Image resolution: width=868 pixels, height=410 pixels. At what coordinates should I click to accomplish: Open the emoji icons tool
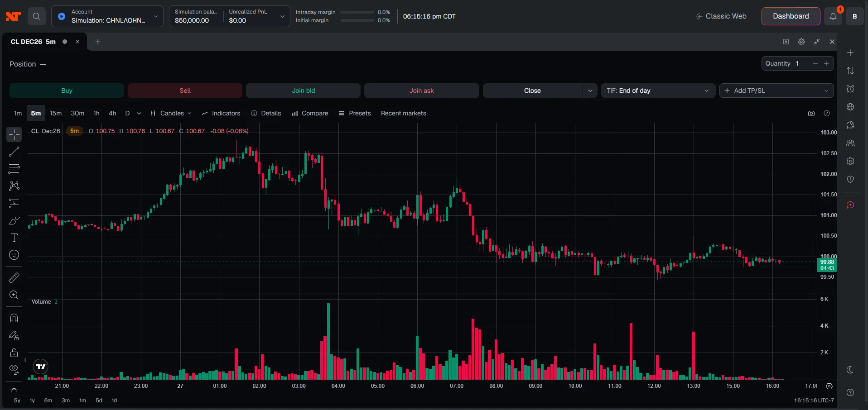point(14,255)
